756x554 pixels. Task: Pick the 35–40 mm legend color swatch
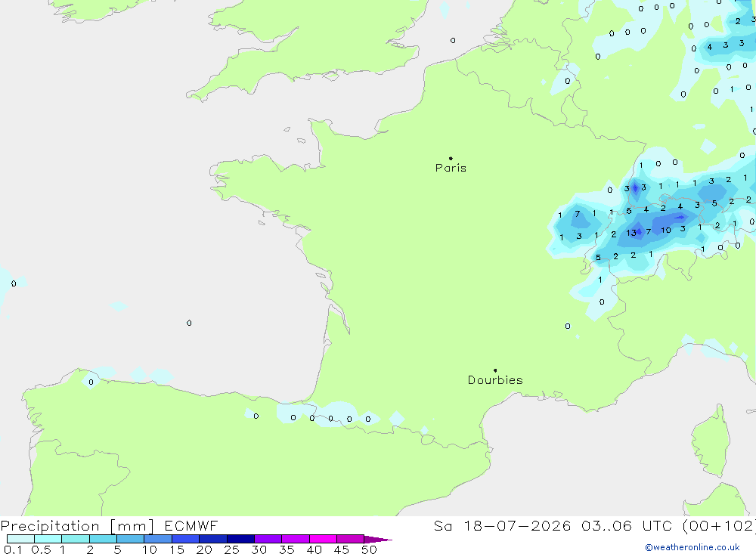click(295, 539)
